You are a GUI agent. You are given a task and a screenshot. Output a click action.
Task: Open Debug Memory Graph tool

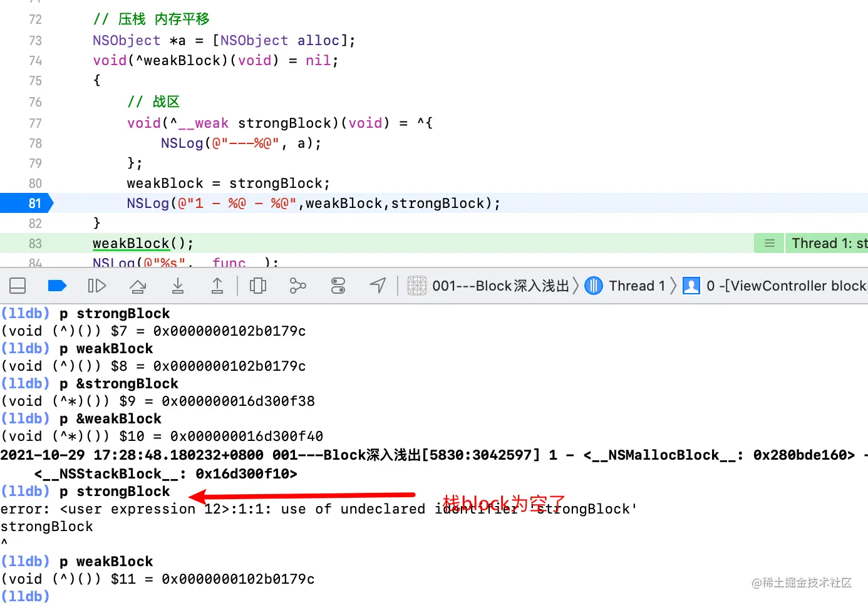298,286
